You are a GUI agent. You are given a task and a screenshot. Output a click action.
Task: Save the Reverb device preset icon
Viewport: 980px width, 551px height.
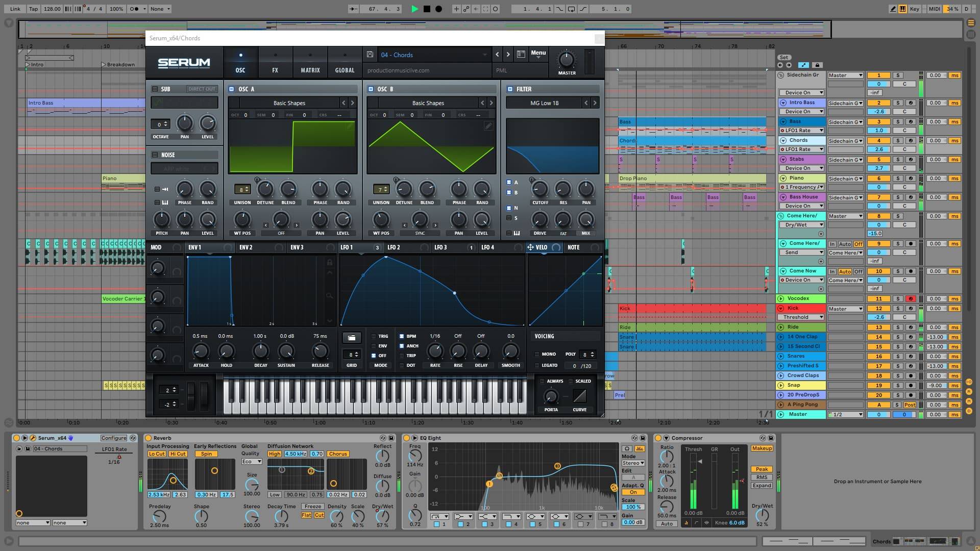tap(391, 438)
